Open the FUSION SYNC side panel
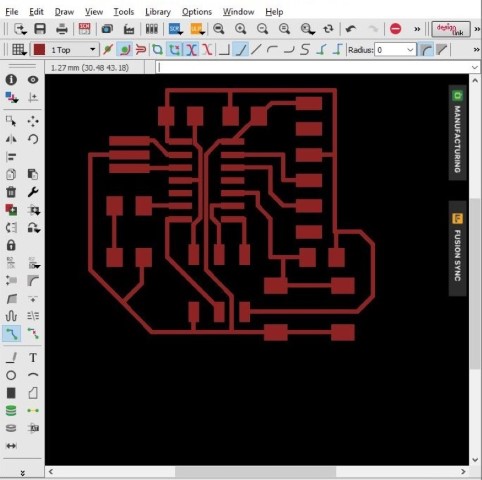The image size is (482, 480). (x=457, y=248)
